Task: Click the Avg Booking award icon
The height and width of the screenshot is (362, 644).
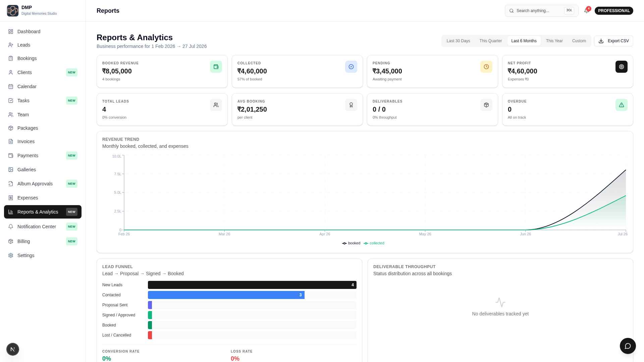Action: (351, 105)
